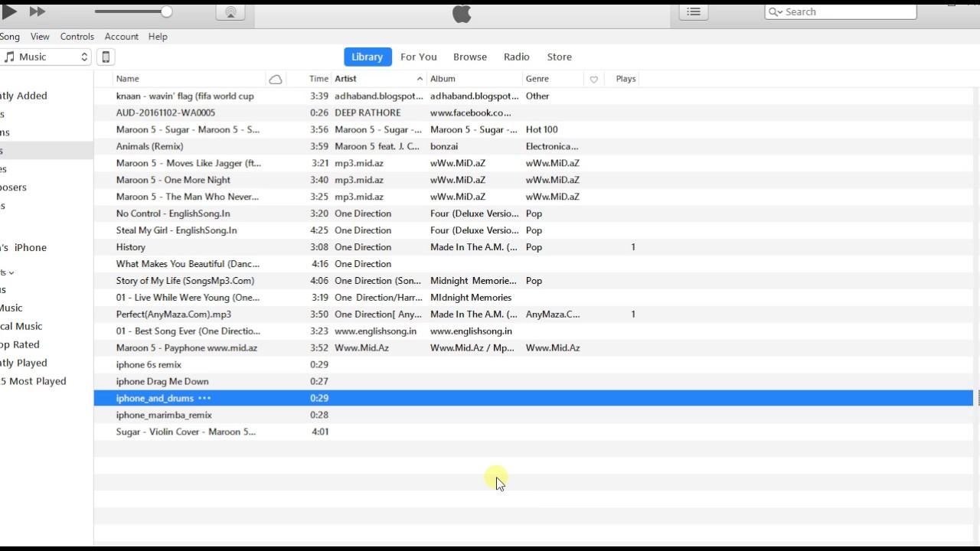
Task: Open the search magnifier dropdown
Action: 776,11
